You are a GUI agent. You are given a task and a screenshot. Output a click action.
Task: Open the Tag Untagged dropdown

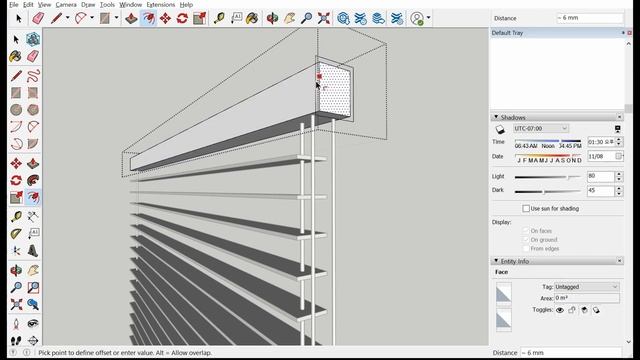coord(587,287)
